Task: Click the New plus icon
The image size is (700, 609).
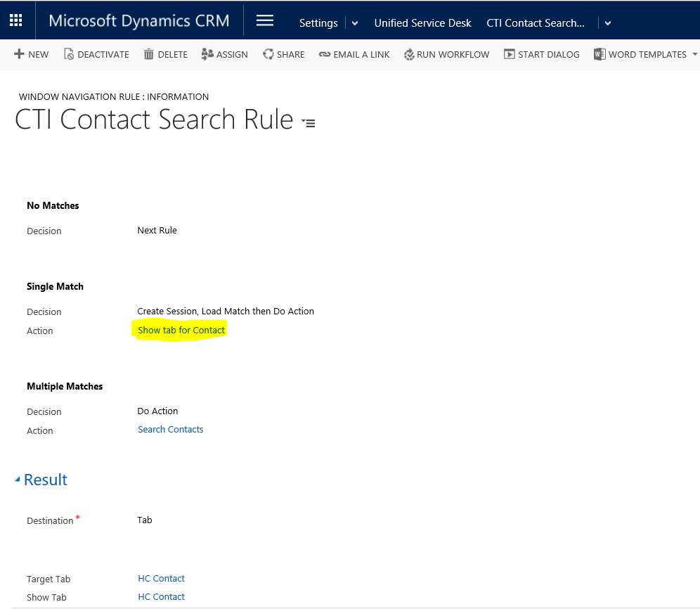Action: [x=19, y=54]
